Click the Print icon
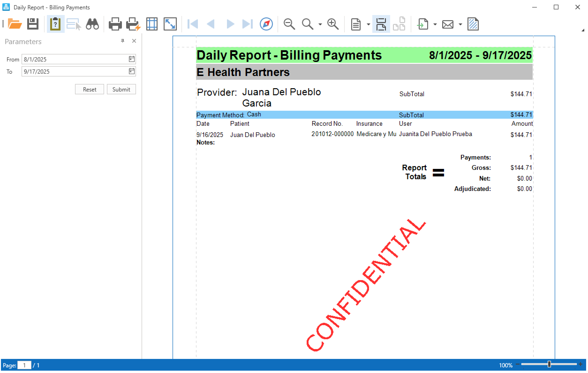The image size is (588, 373). (x=115, y=24)
